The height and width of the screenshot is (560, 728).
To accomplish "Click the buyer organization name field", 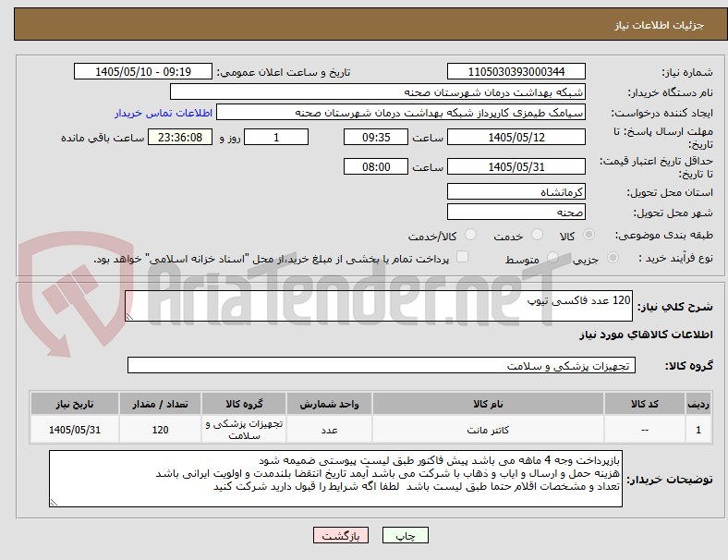I will [378, 91].
